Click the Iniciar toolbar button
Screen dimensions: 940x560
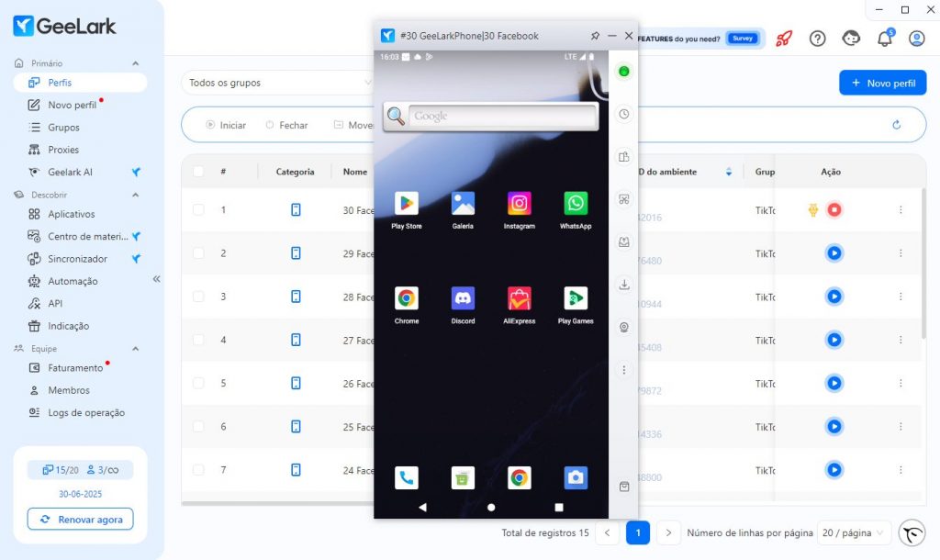click(226, 125)
